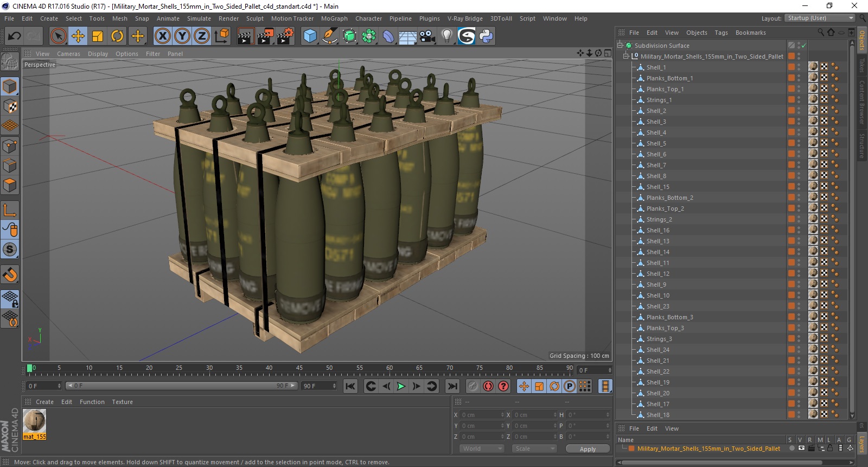868x467 pixels.
Task: Open the Bend deformer icon
Action: click(388, 36)
